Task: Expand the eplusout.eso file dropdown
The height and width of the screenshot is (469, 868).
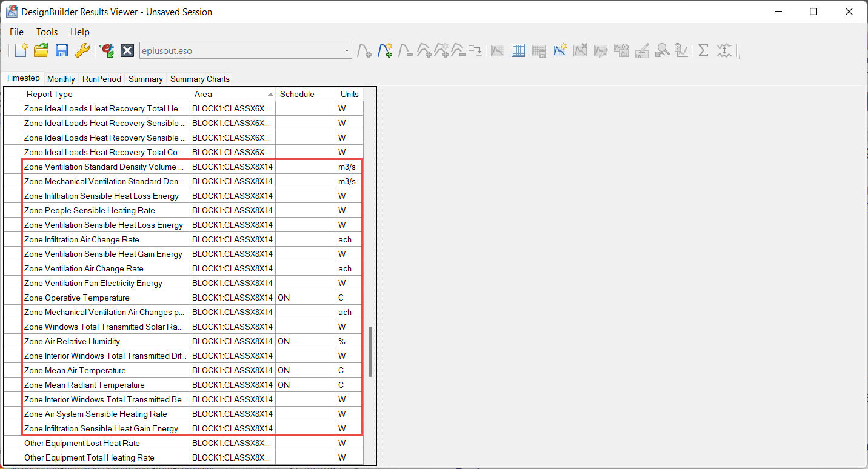Action: pos(347,51)
